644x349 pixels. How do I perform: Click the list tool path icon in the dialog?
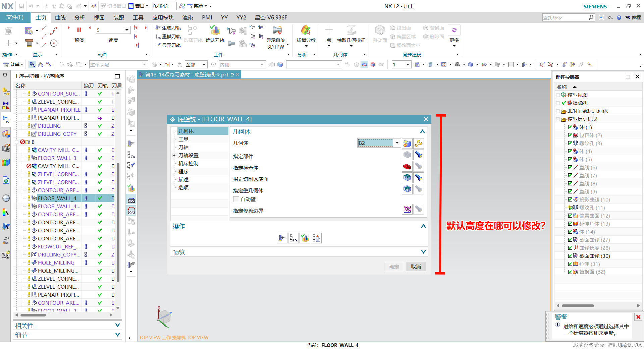(316, 238)
